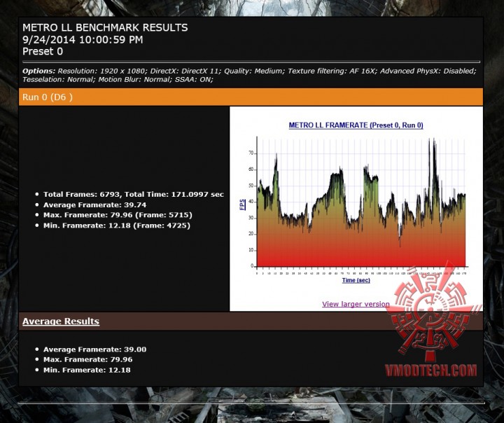Click the date '9/24/2014 10:00:59 PM'
Screen dimensions: 504x423
pyautogui.click(x=83, y=39)
